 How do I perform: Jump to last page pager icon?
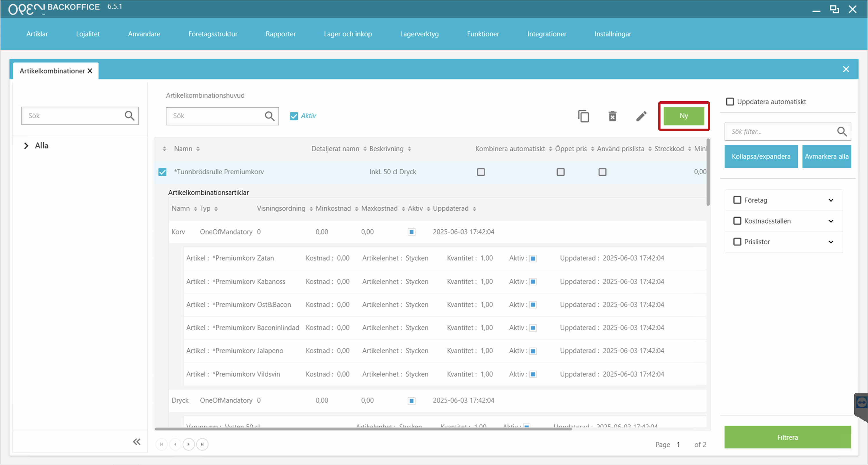tap(202, 444)
